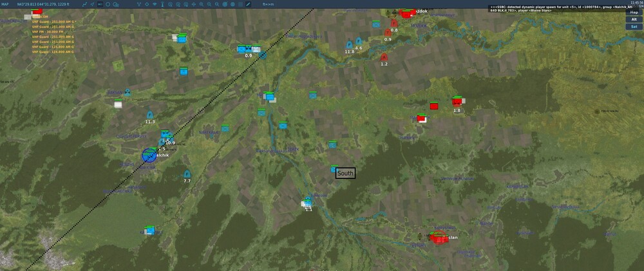Select the South label box on map
Viewport: 644px width, 271px height.
pos(345,173)
